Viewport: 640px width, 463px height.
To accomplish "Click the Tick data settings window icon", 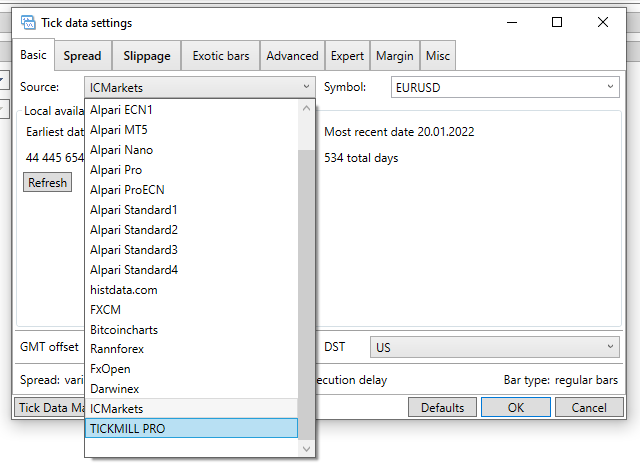I will 28,22.
